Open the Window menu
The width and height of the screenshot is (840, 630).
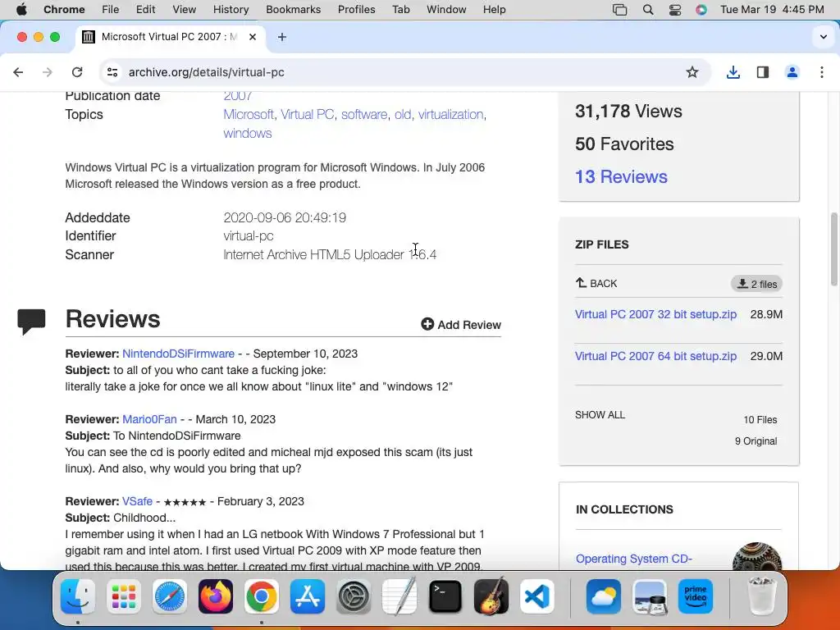(446, 10)
